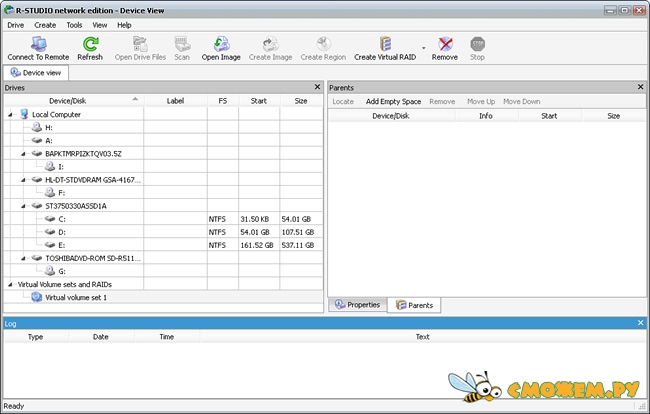
Task: Click the Create Image toolbar icon
Action: pos(270,44)
